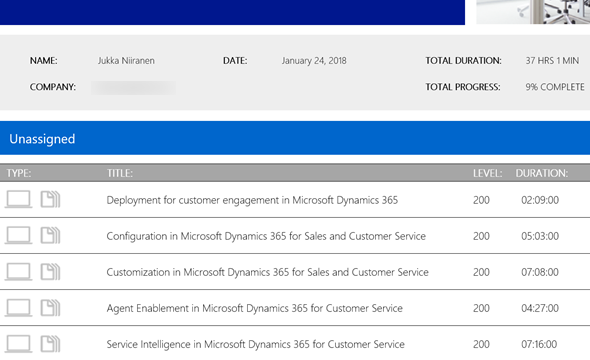This screenshot has height=360, width=590.
Task: Click laptop icon in Service Intelligence row
Action: point(18,343)
